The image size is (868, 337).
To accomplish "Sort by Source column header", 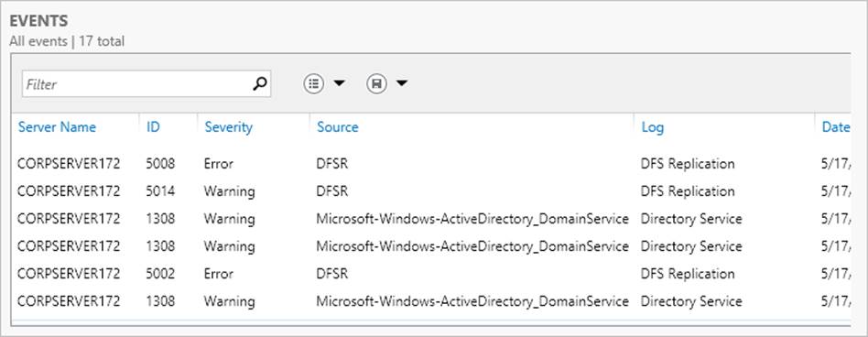I will tap(338, 127).
